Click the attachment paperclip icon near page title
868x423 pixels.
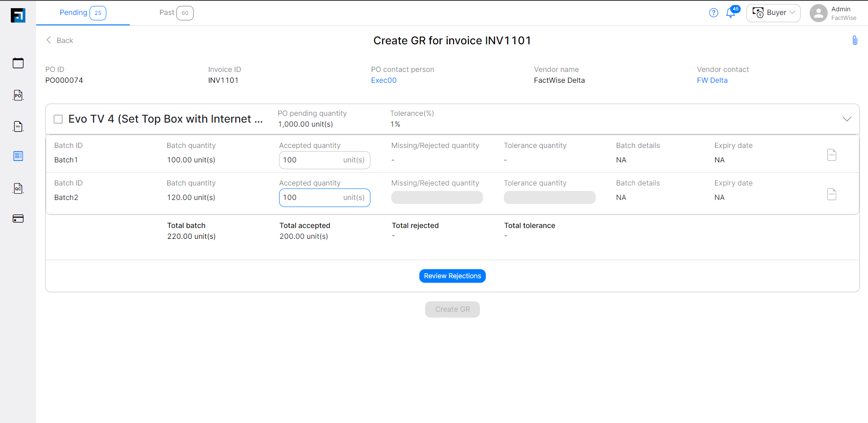[854, 40]
